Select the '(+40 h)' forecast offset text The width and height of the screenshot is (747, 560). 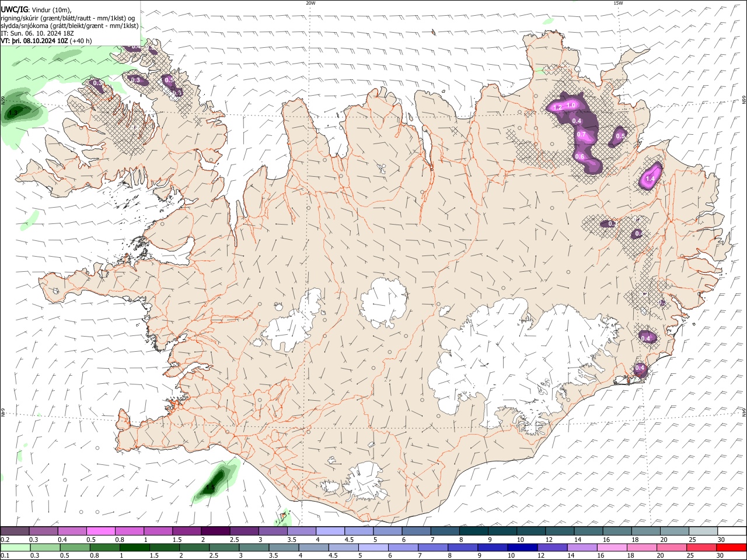tap(81, 41)
